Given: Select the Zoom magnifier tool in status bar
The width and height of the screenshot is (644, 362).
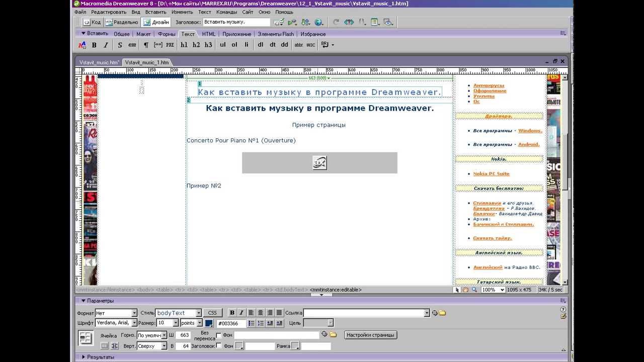Looking at the screenshot, I should pos(474,290).
